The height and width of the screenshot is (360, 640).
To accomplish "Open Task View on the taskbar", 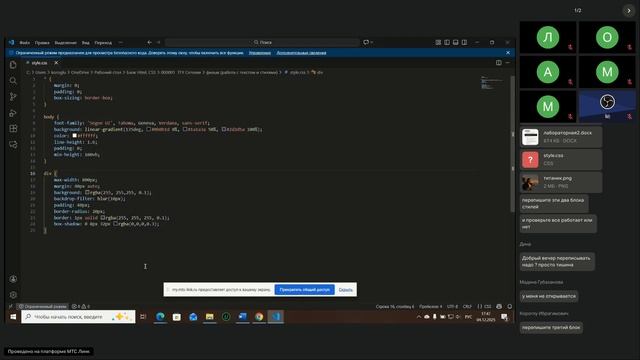I will click(x=143, y=317).
